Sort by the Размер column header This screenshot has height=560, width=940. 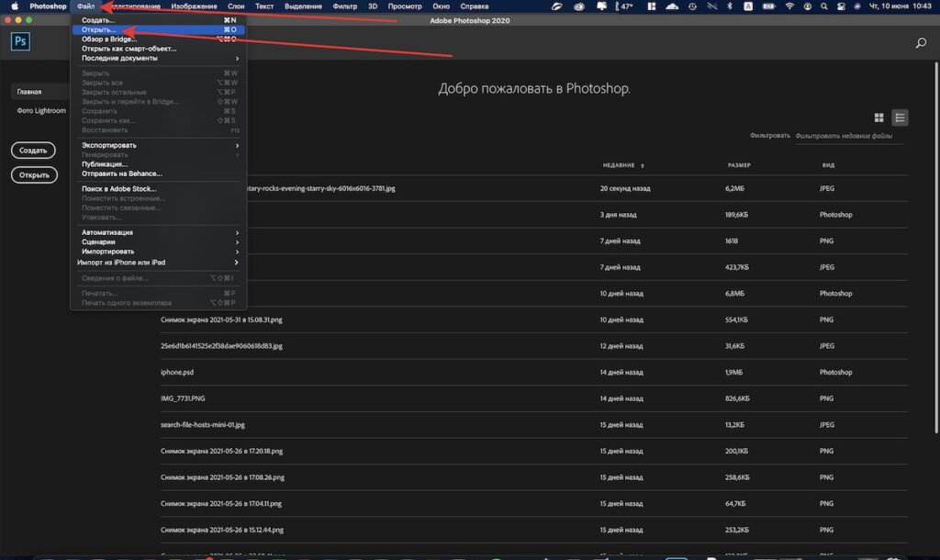[x=739, y=165]
